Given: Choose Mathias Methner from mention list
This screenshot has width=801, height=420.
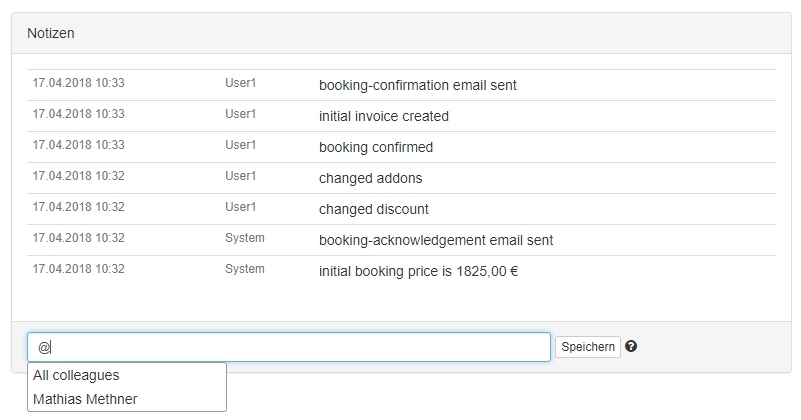Looking at the screenshot, I should (85, 399).
